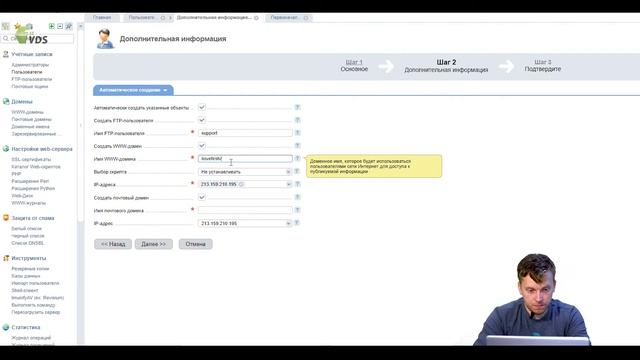640x360 pixels.
Task: Open Резервные копии in sidebar
Action: pyautogui.click(x=30, y=269)
